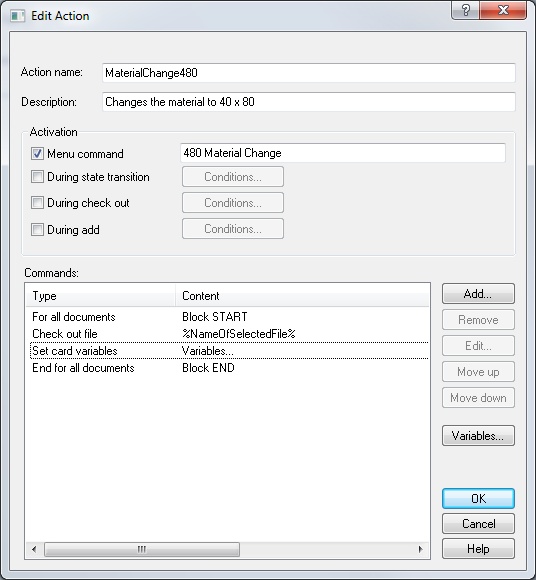This screenshot has width=536, height=580.
Task: Enable During check out checkbox
Action: click(x=37, y=203)
